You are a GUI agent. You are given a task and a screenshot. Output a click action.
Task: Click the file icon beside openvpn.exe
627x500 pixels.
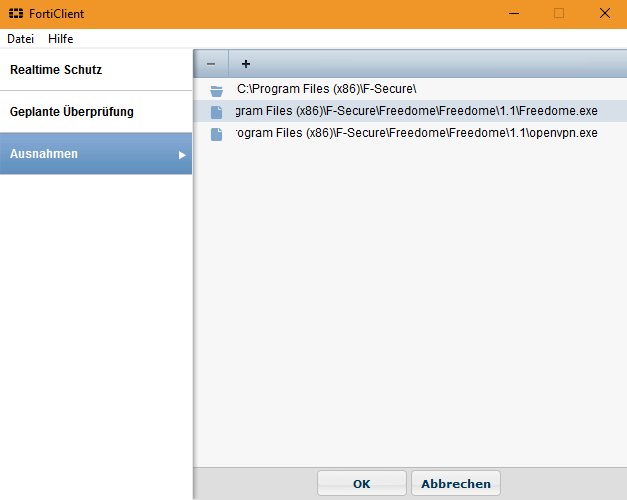[217, 134]
